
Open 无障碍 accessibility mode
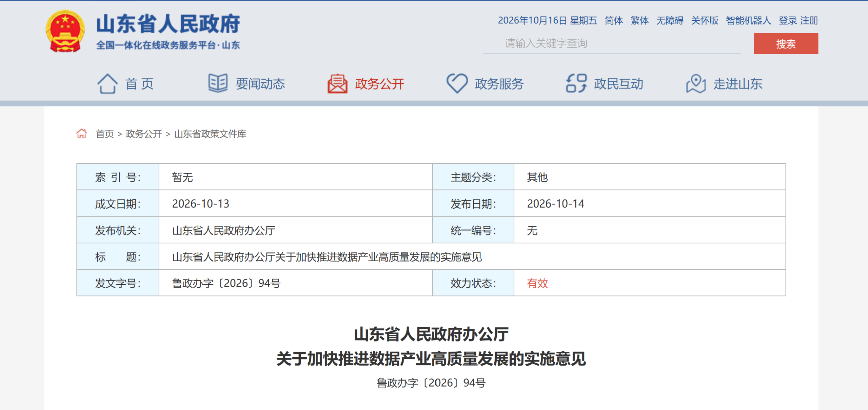tap(670, 20)
